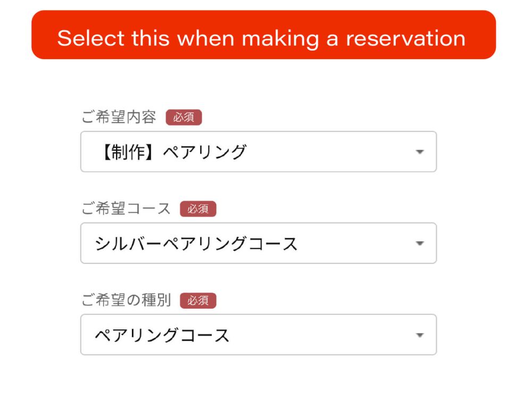
Task: Open the ペアリングコース select box under ご希望の種別
Action: coord(259,335)
